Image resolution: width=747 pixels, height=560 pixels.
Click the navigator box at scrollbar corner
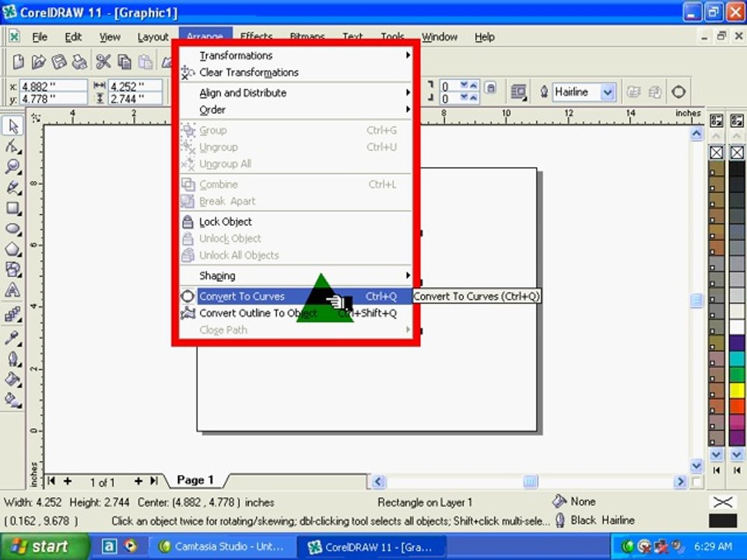tap(696, 481)
